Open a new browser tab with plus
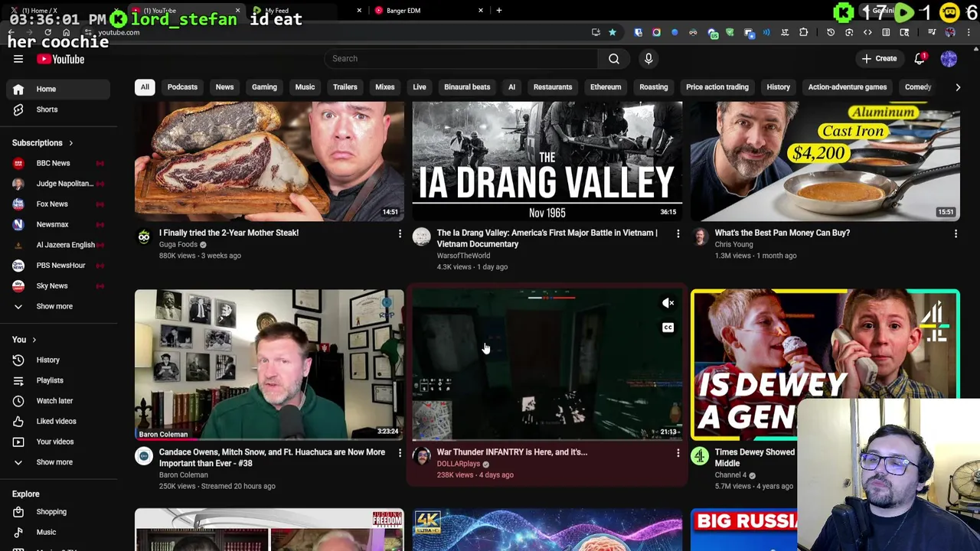The image size is (980, 551). click(x=499, y=11)
